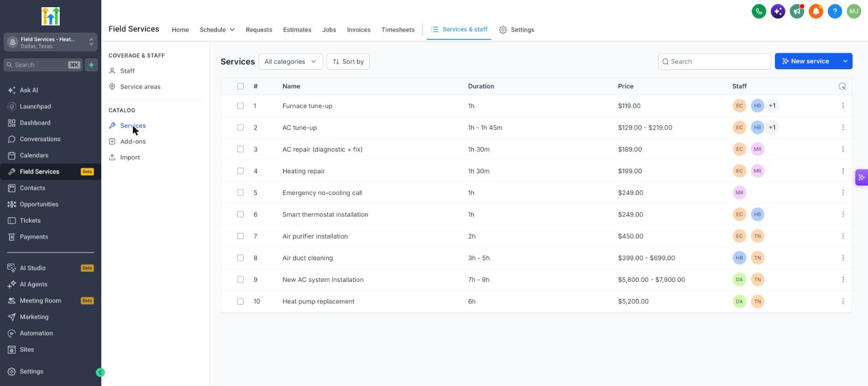The image size is (868, 386).
Task: Check the Smart thermostat installation checkbox
Action: click(240, 214)
